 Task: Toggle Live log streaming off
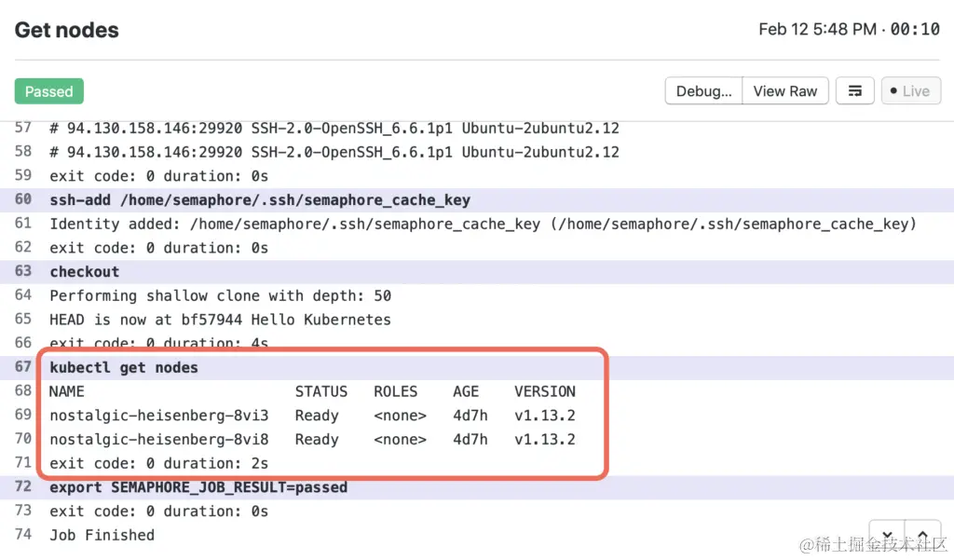910,90
